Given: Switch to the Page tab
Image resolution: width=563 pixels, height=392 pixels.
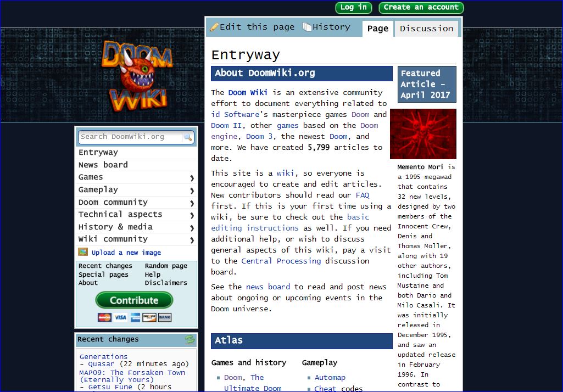Looking at the screenshot, I should tap(378, 29).
